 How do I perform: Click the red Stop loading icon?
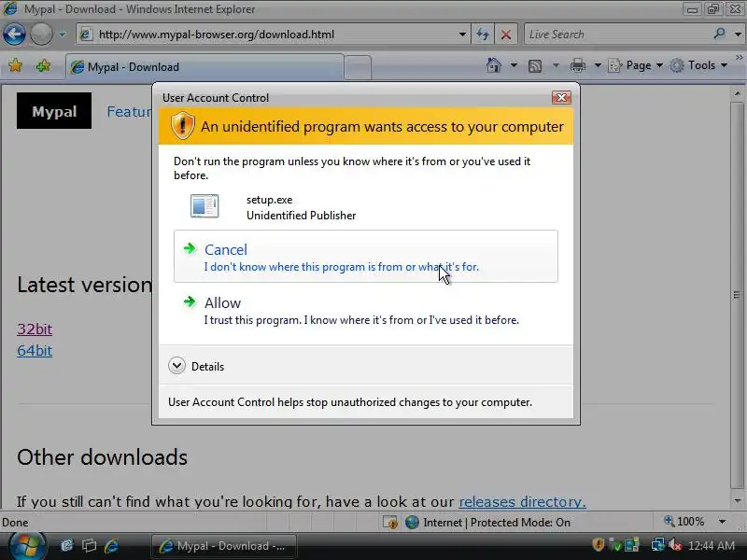[x=506, y=35]
